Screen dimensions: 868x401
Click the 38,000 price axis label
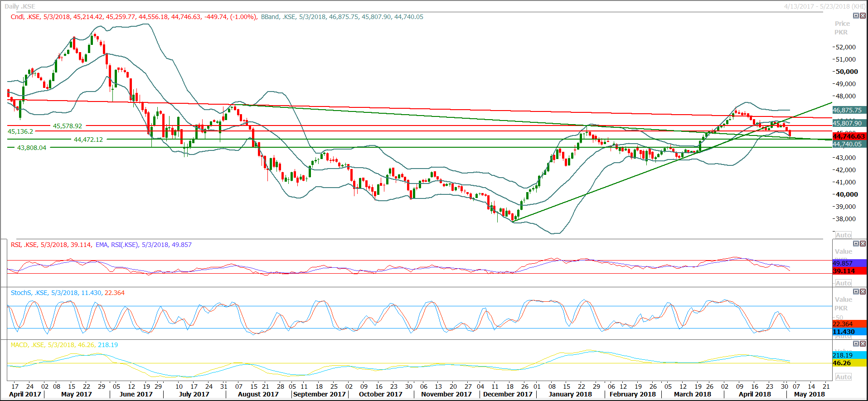click(x=846, y=219)
